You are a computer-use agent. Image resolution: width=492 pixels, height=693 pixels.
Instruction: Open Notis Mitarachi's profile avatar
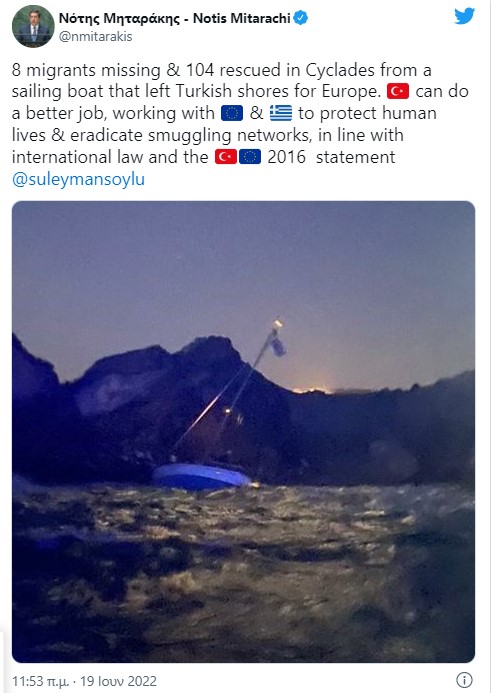point(33,26)
